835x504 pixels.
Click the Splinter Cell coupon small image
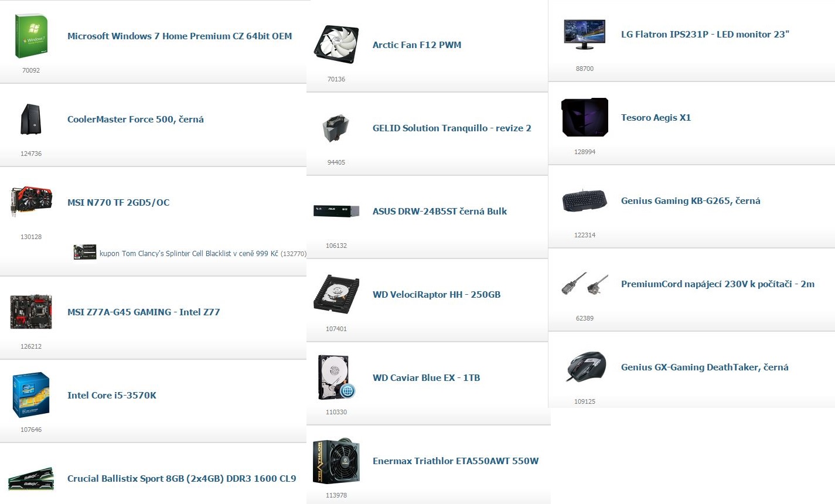coord(85,253)
